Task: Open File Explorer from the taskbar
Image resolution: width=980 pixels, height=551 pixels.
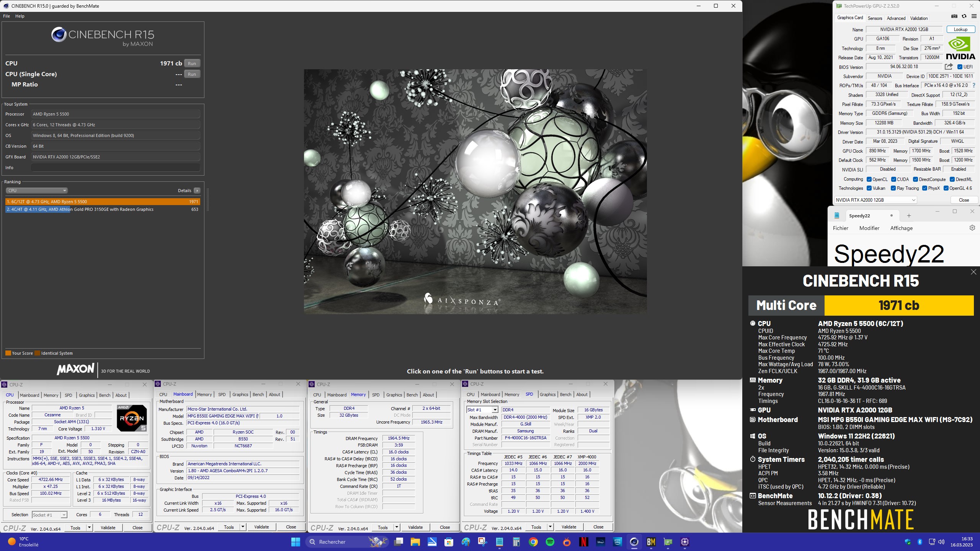Action: click(x=415, y=542)
